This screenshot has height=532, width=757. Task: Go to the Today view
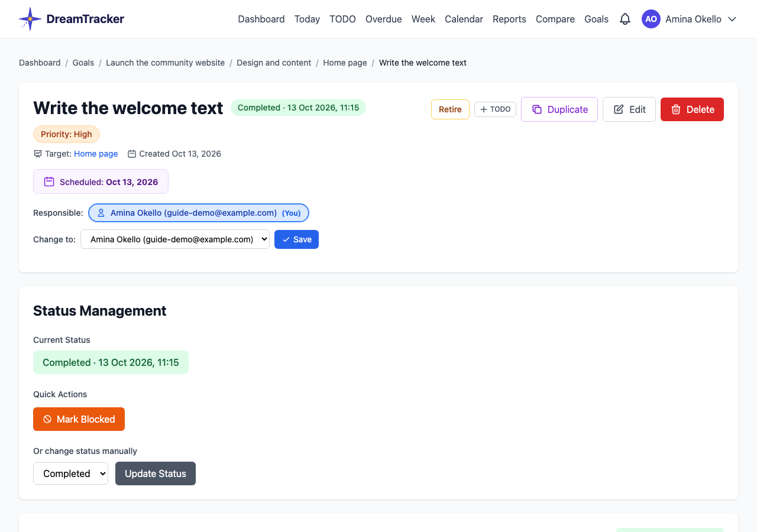pyautogui.click(x=307, y=19)
